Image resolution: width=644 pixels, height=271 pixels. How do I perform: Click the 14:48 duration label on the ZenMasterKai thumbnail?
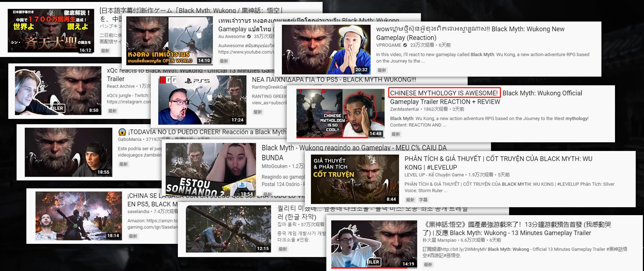tap(375, 134)
